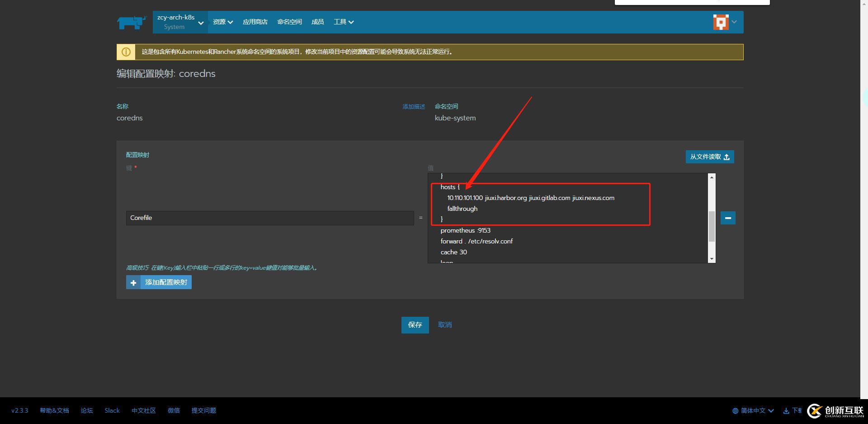This screenshot has width=868, height=424.
Task: Open the user avatar menu
Action: [x=724, y=22]
